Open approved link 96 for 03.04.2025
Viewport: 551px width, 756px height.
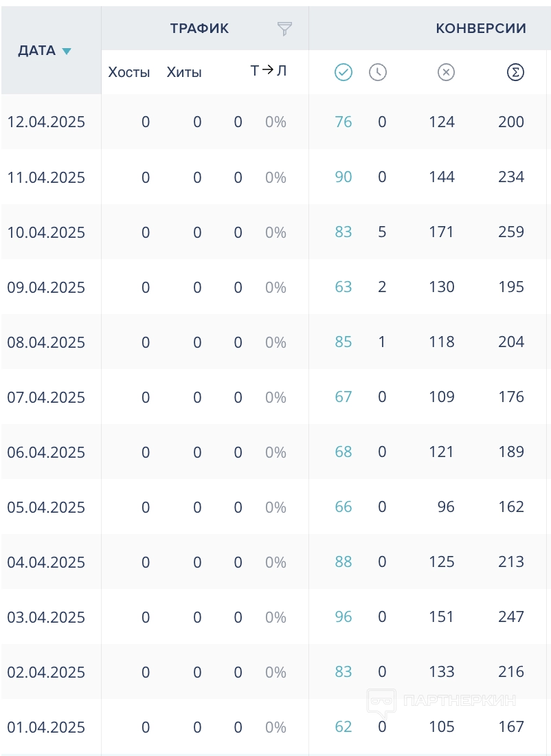[344, 617]
